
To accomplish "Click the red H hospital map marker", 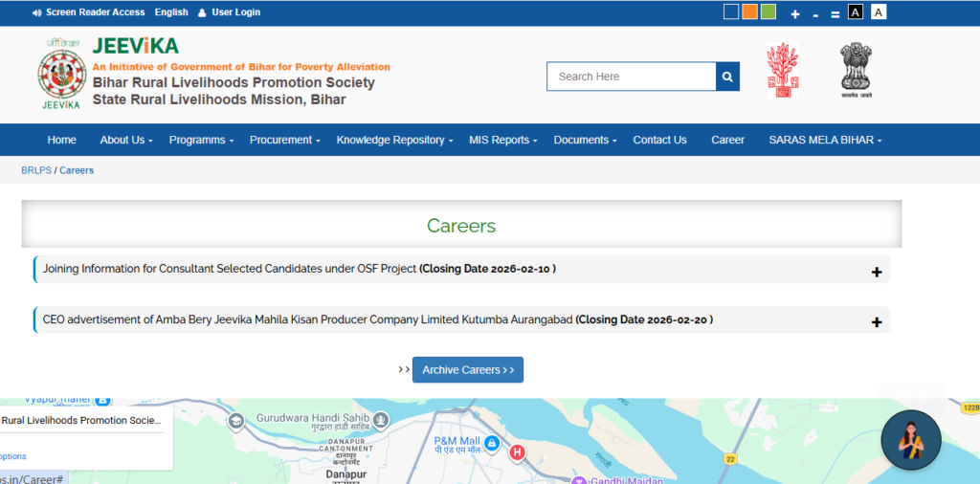I will click(x=517, y=451).
